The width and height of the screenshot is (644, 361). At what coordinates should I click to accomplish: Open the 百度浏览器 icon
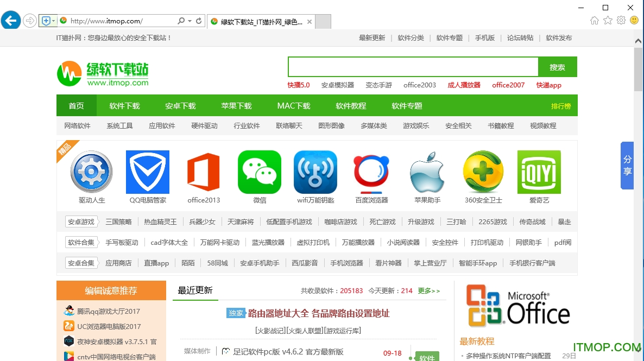[371, 173]
